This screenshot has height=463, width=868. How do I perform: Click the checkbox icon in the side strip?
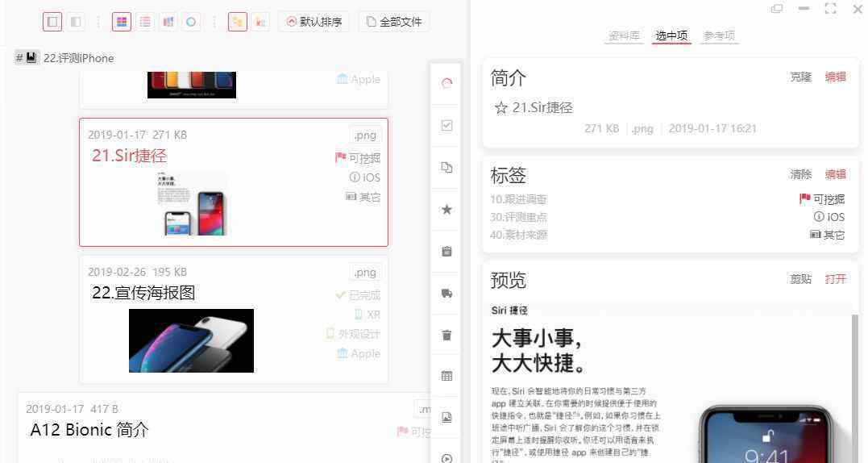(446, 126)
